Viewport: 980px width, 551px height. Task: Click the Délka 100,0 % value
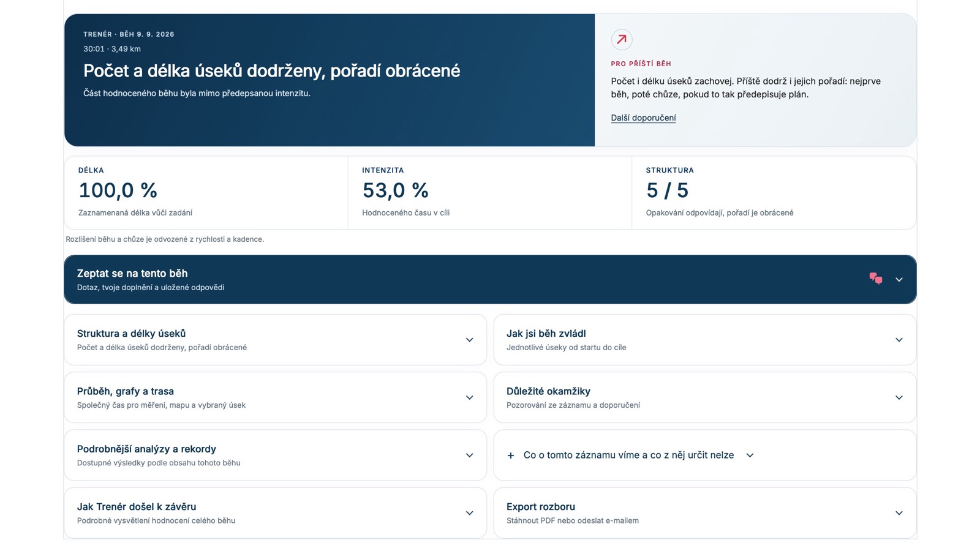[x=118, y=190]
